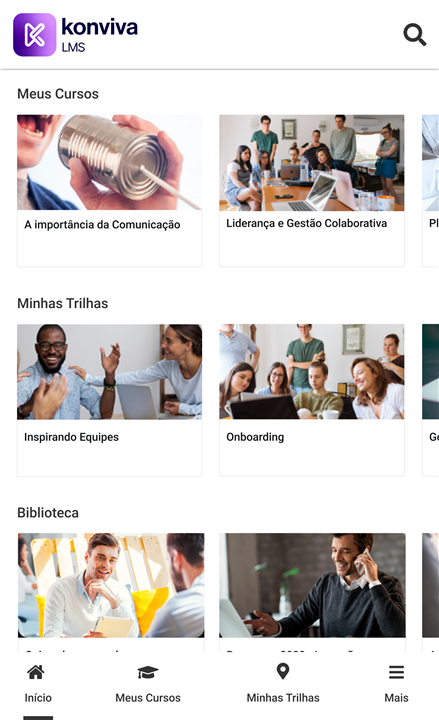
Task: Select the Inspirando Equipes title text
Action: 71,437
